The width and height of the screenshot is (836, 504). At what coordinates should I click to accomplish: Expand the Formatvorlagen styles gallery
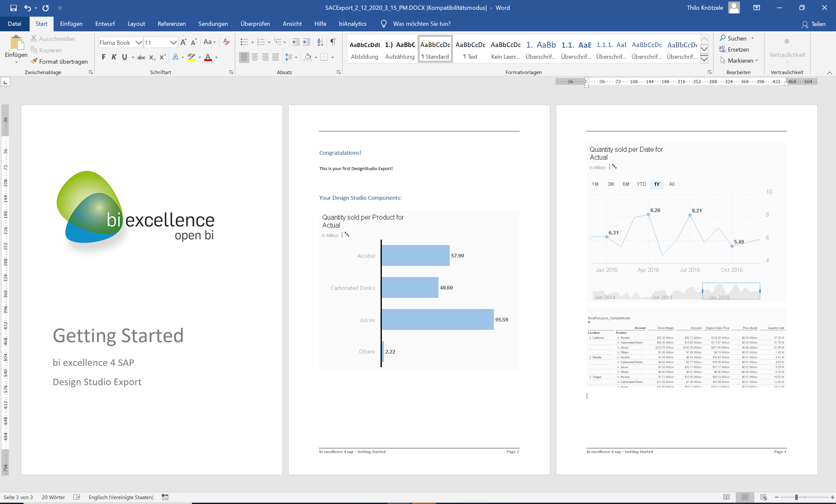(704, 59)
